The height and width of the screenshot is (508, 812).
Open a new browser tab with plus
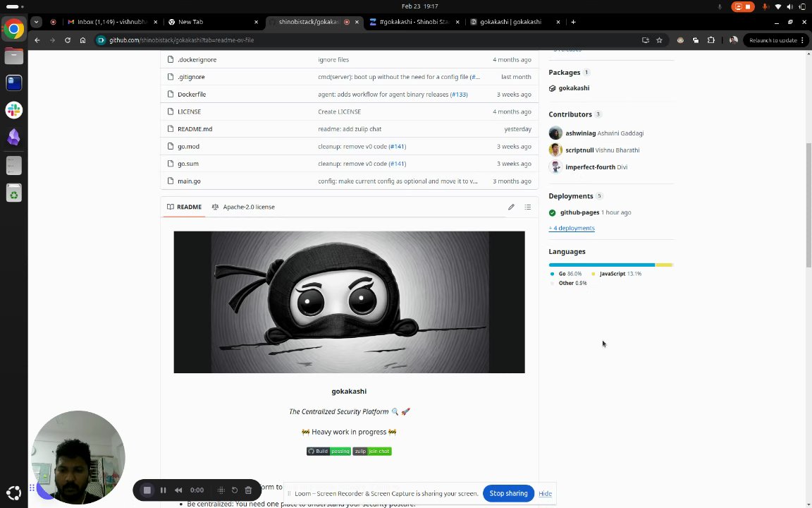coord(573,22)
